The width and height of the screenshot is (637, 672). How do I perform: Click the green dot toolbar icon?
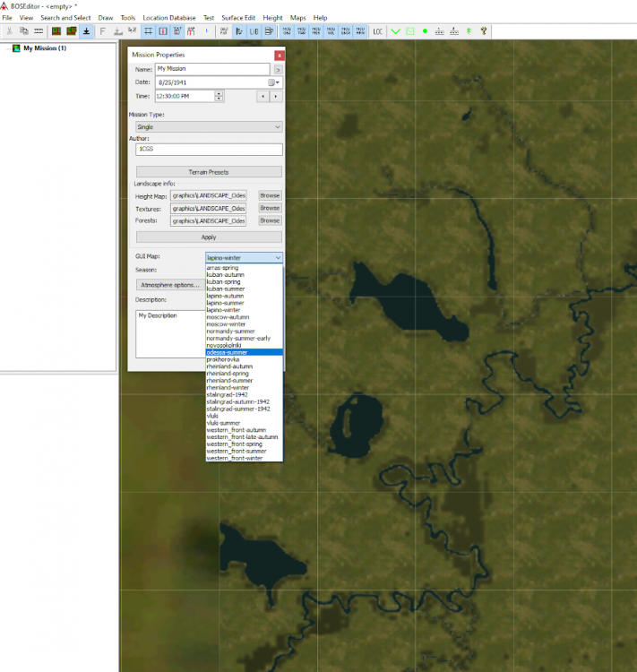pyautogui.click(x=425, y=31)
